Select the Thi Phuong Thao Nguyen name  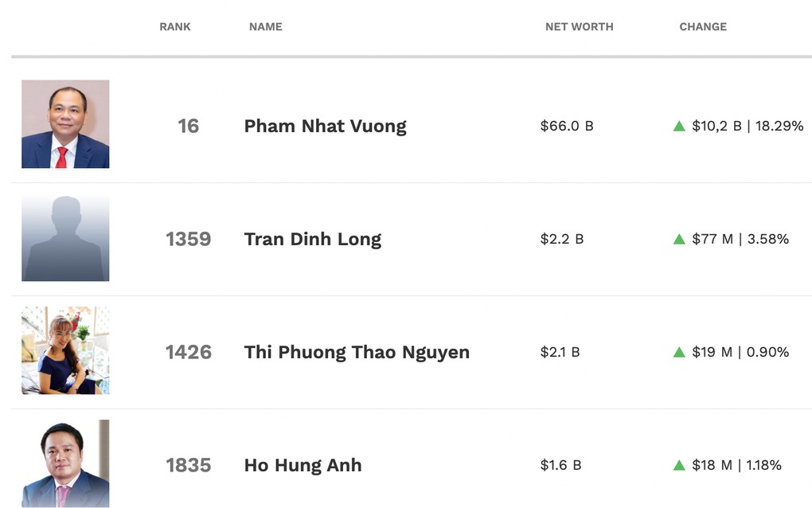click(x=357, y=352)
